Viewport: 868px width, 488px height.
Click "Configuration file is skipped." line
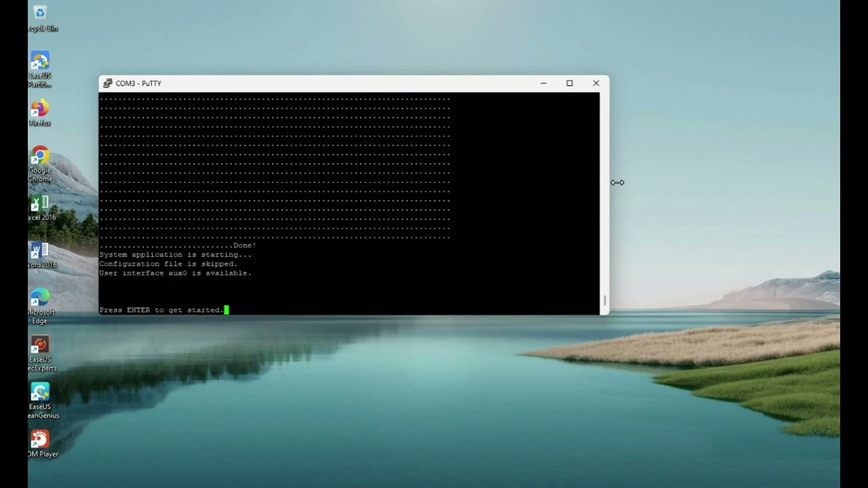(x=168, y=264)
